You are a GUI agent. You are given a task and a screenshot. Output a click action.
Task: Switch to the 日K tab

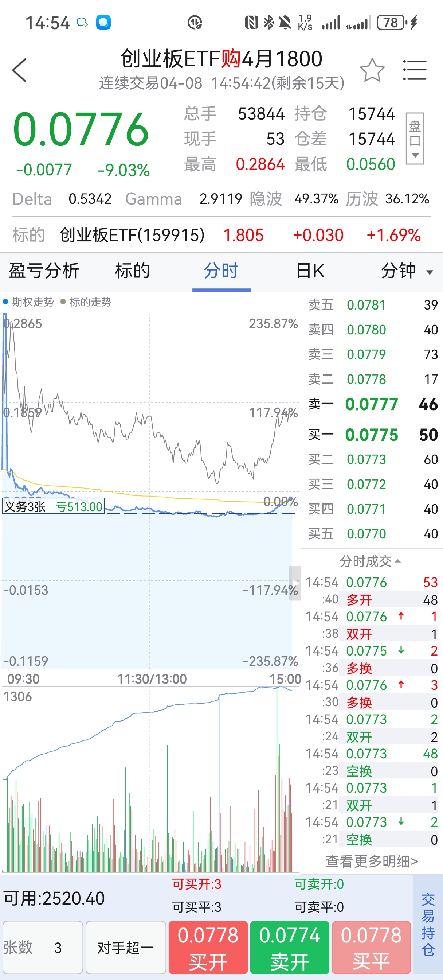310,271
